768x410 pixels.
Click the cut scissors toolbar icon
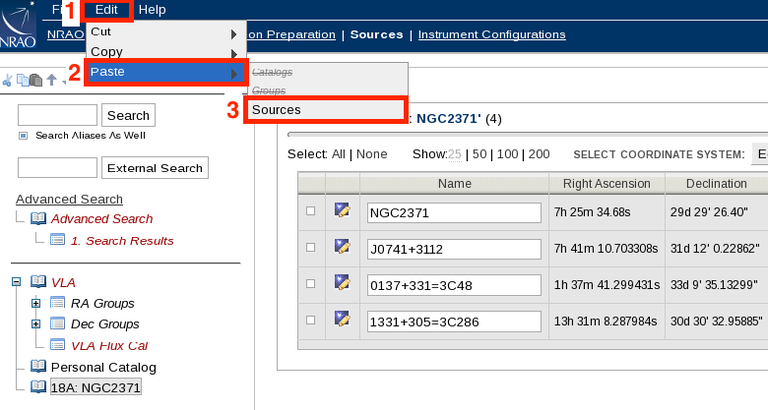pyautogui.click(x=7, y=80)
